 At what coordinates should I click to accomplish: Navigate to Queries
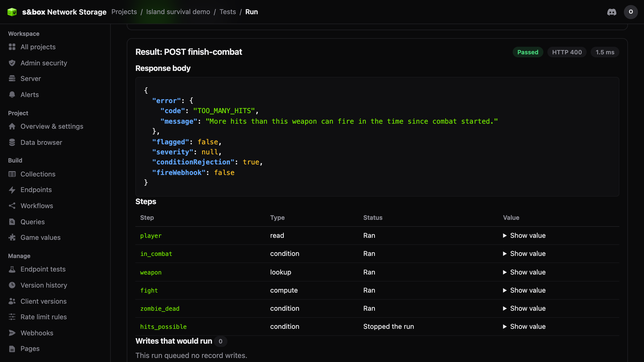pos(33,222)
